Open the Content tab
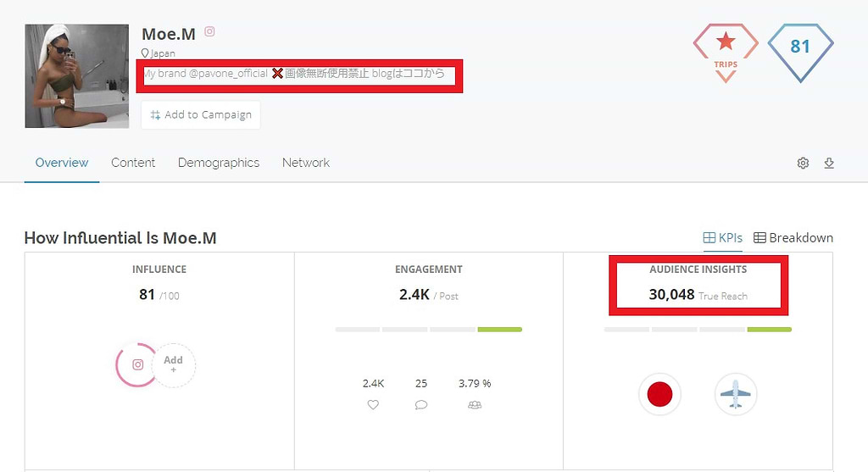 pos(133,163)
